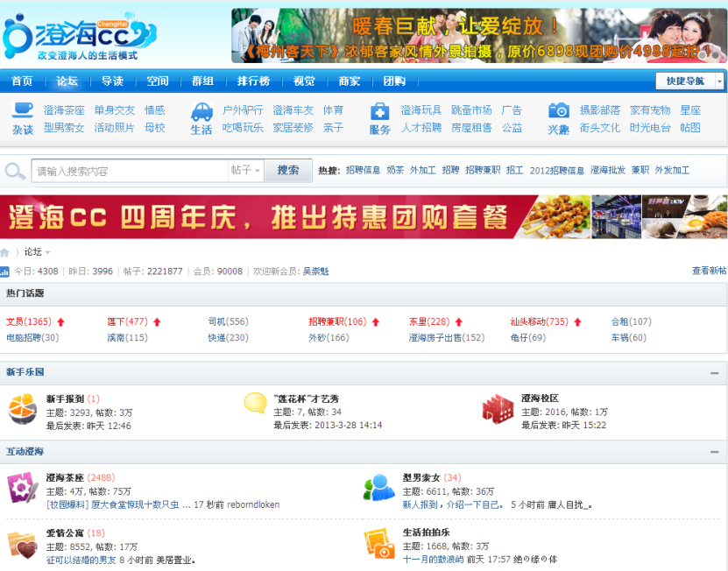Click the blue people icon for 型男索女
Screen dimensions: 728x571
[378, 489]
